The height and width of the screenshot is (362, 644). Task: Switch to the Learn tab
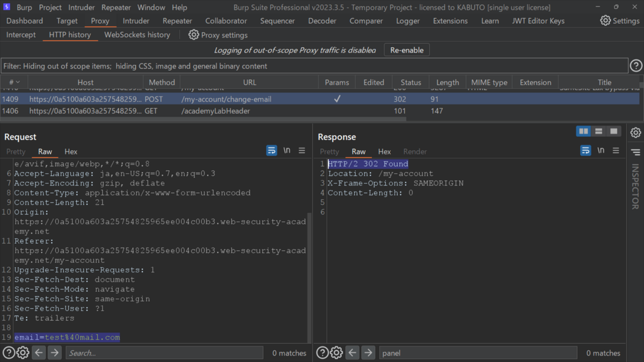pyautogui.click(x=489, y=21)
